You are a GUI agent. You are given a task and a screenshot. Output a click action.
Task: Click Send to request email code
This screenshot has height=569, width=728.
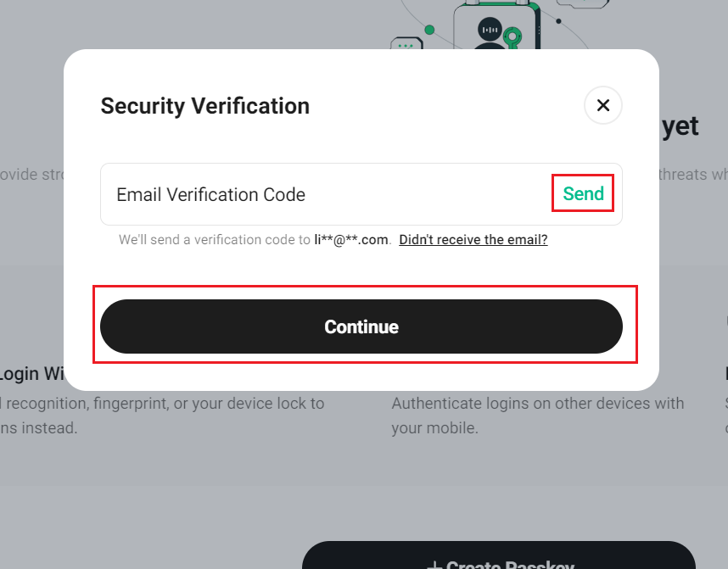pos(583,193)
